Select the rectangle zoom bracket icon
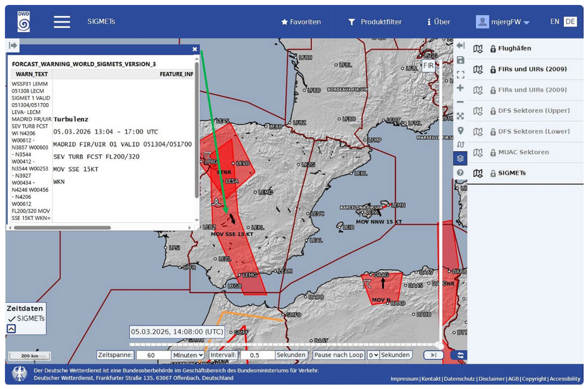The image size is (588, 389). pyautogui.click(x=461, y=74)
